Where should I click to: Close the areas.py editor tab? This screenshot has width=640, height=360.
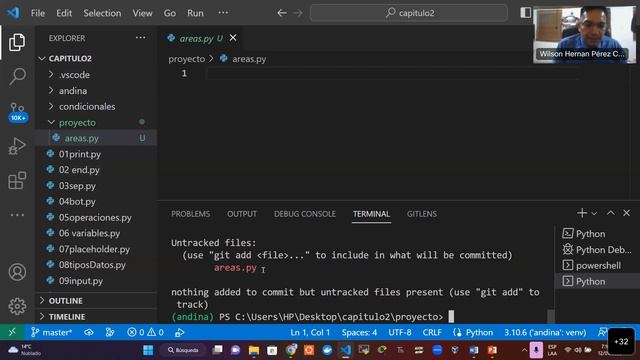233,38
